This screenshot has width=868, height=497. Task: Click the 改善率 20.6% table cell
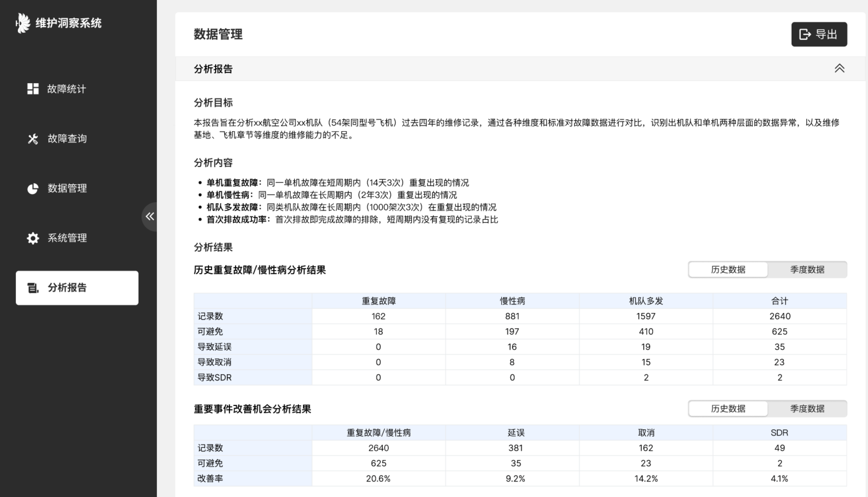pos(378,479)
